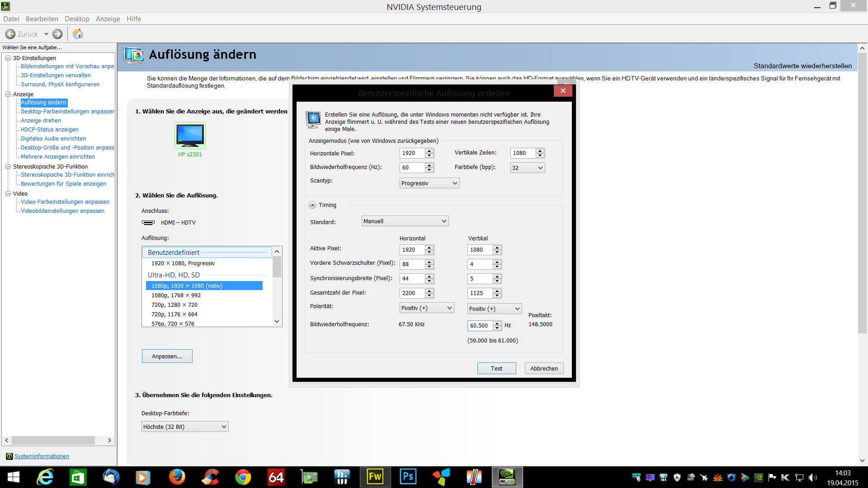Image resolution: width=868 pixels, height=488 pixels.
Task: Open Fireworks from the taskbar
Action: point(375,477)
